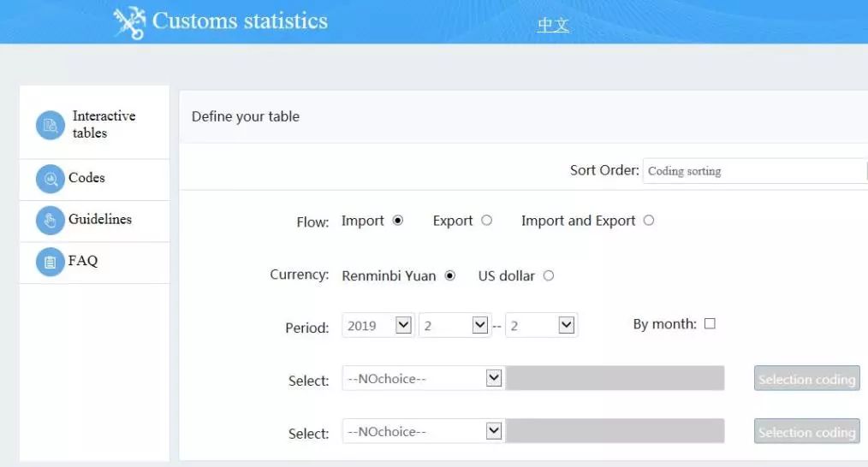The image size is (868, 467).
Task: Open the second NOchoice Select dropdown
Action: [422, 431]
